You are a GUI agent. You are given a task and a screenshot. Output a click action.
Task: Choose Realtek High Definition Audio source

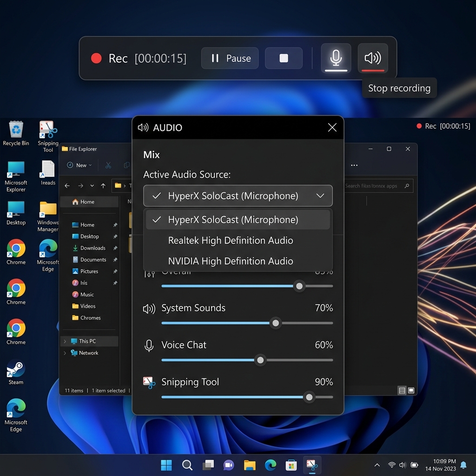click(x=238, y=240)
